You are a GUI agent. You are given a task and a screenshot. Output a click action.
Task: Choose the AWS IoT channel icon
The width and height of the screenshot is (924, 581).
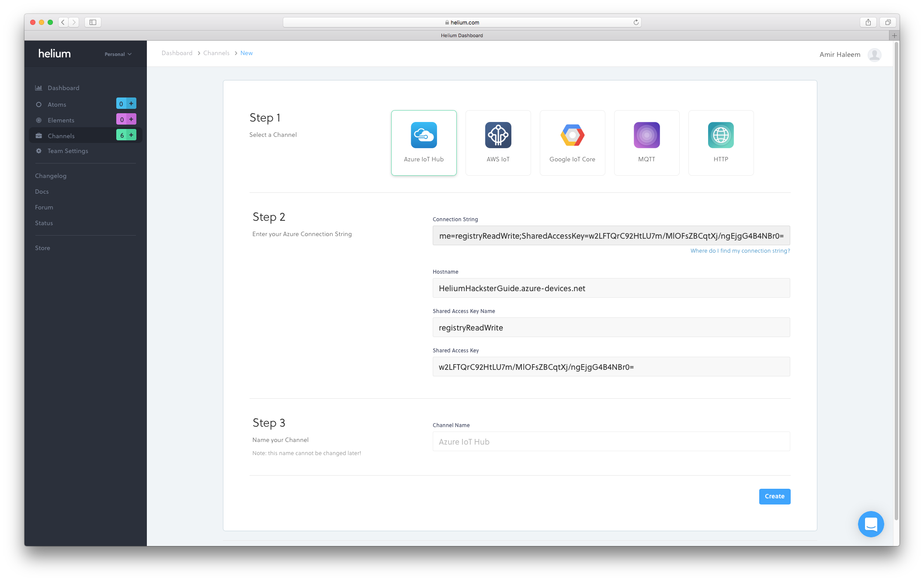(x=498, y=135)
